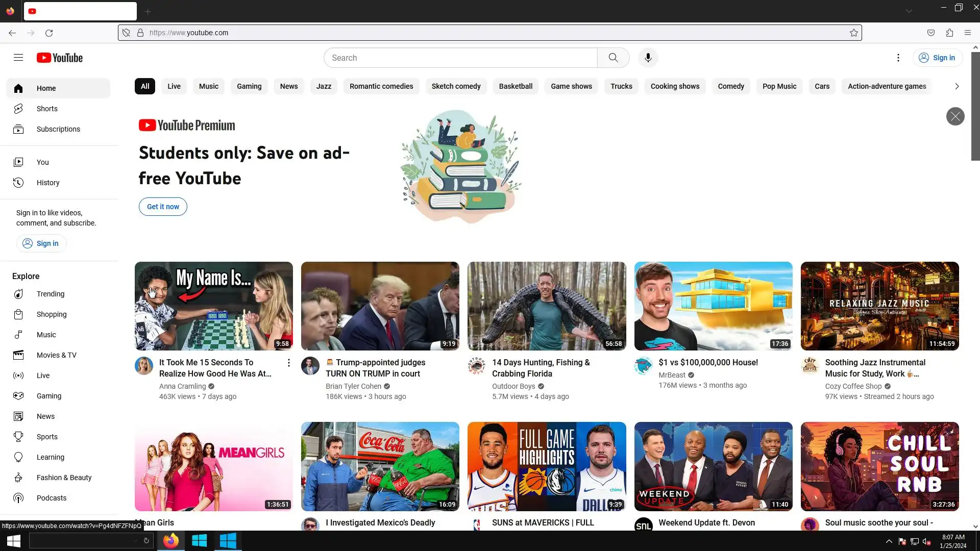This screenshot has height=551, width=980.
Task: Click the page vertical scrollbar
Action: [x=975, y=107]
